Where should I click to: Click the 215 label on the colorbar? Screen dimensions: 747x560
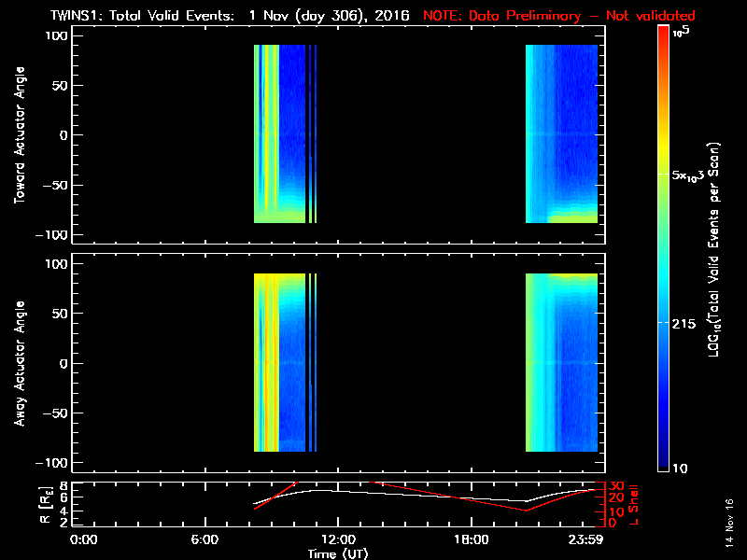click(x=687, y=323)
